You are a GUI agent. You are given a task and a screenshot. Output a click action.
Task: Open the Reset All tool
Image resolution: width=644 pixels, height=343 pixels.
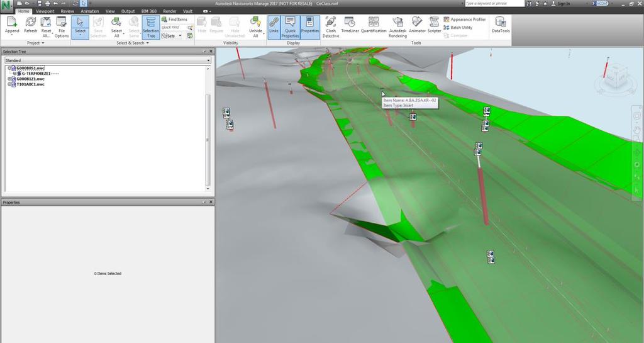pos(46,27)
